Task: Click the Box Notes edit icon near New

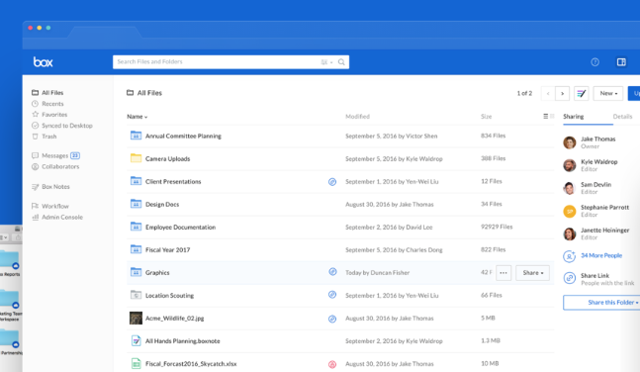Action: pyautogui.click(x=581, y=94)
